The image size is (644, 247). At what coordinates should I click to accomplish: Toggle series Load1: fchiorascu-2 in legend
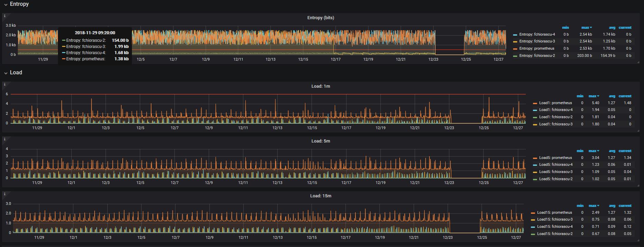pos(556,117)
